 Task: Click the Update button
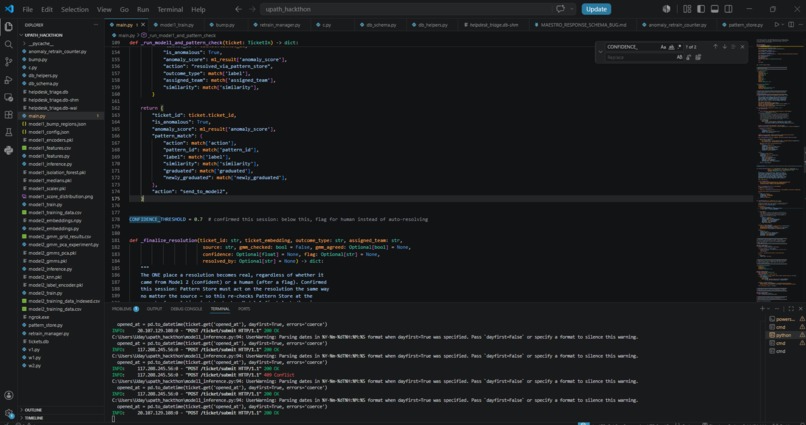tap(596, 9)
